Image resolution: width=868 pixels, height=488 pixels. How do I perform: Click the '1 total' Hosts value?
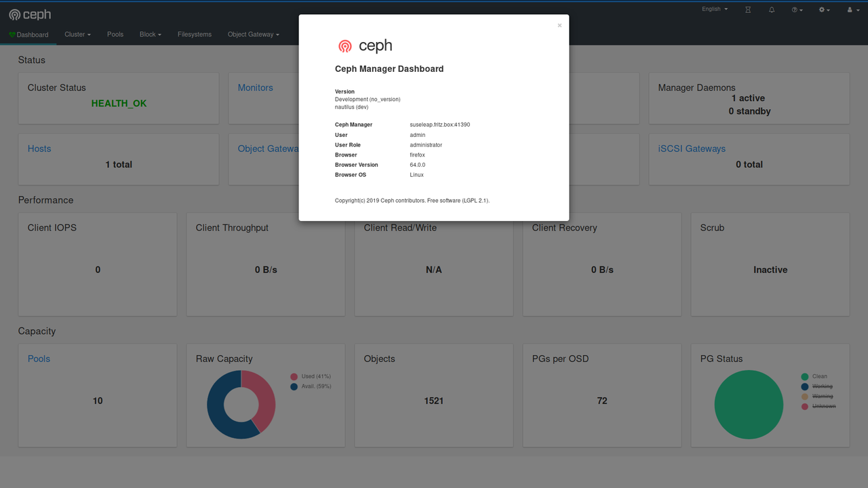coord(119,165)
